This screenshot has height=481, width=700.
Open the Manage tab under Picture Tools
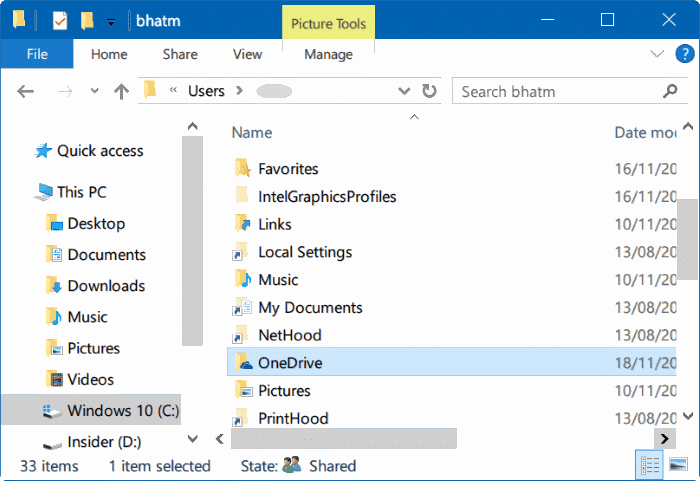(x=328, y=54)
